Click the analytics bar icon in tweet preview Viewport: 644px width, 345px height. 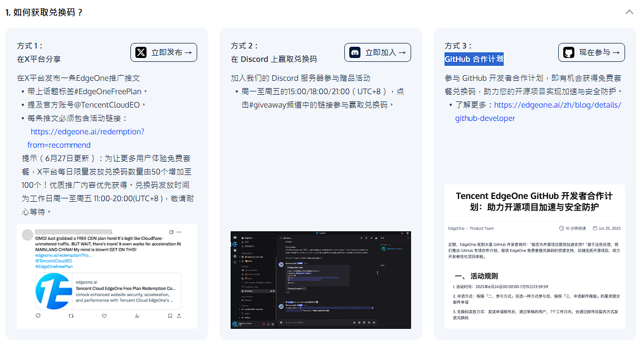pos(137,316)
